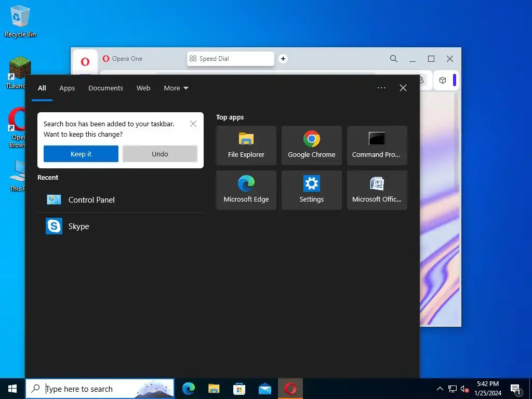Click Keep it button
The width and height of the screenshot is (532, 399).
pyautogui.click(x=81, y=154)
